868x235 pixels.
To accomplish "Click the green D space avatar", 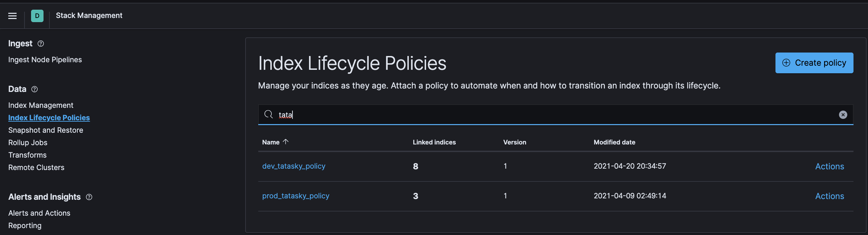I will 37,16.
